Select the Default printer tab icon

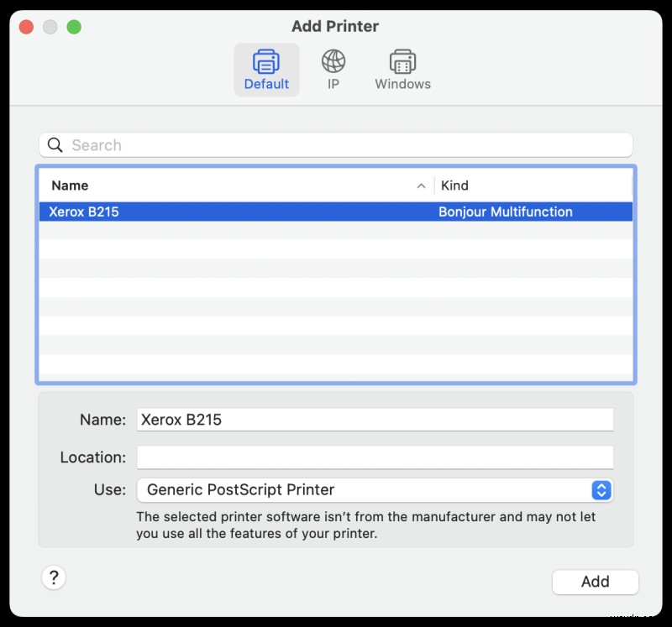click(x=266, y=70)
